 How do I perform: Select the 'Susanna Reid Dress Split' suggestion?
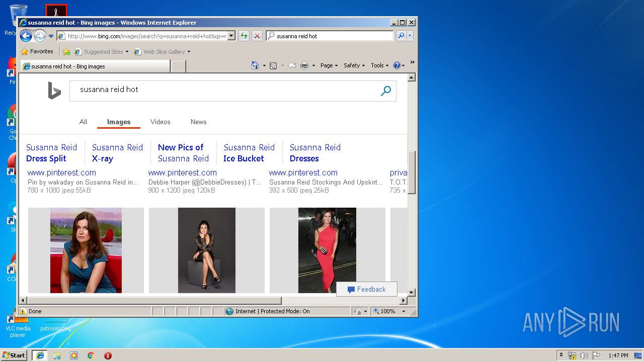51,153
